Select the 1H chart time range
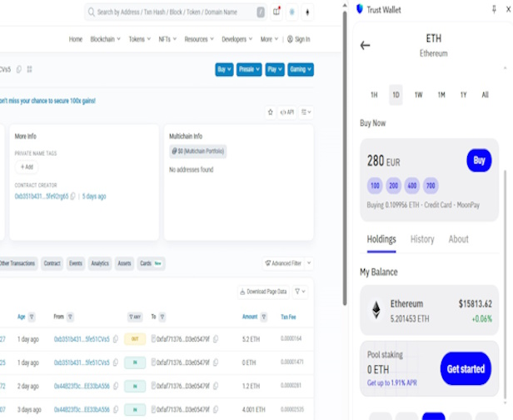This screenshot has height=420, width=513. (x=374, y=95)
